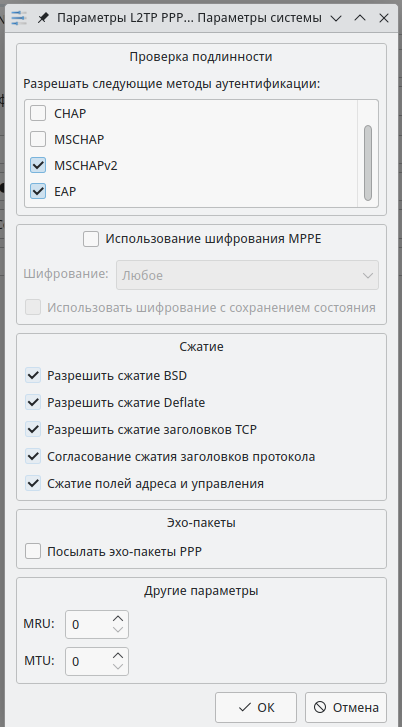Image resolution: width=402 pixels, height=727 pixels.
Task: Click the authentication methods list scrollbar
Action: point(368,162)
